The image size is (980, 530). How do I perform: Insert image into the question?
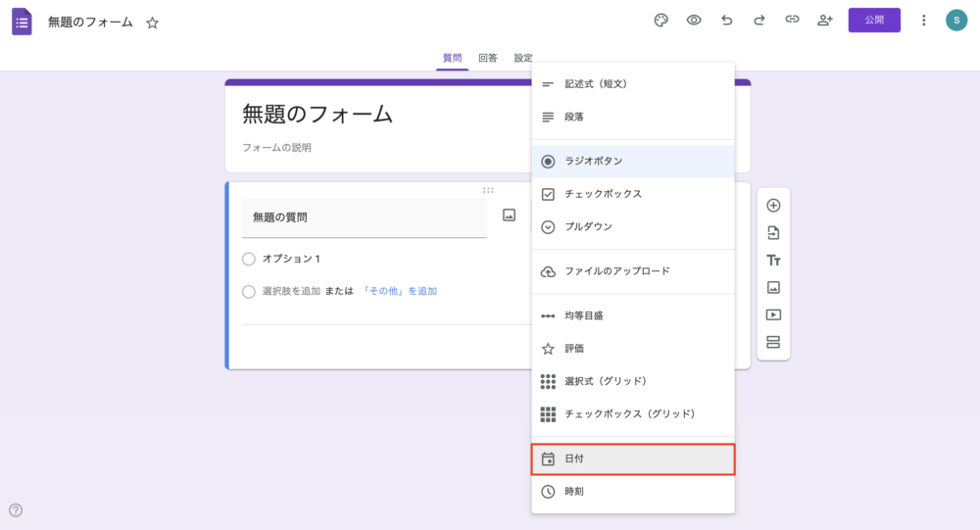coord(510,216)
